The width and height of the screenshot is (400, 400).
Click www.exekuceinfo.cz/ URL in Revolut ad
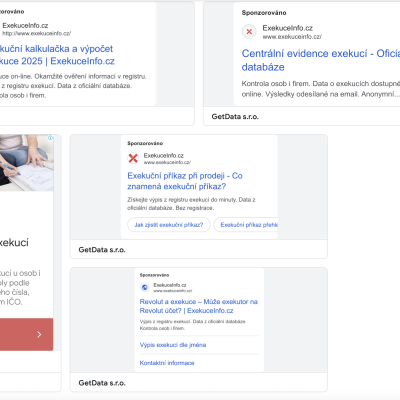173,291
